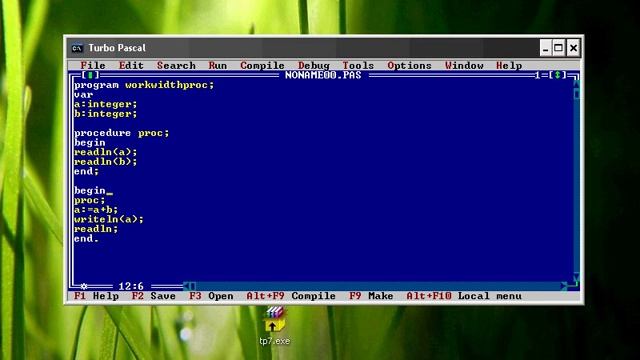Click the line 'a:=a+b;'
Viewport: 640px width, 360px height.
96,210
